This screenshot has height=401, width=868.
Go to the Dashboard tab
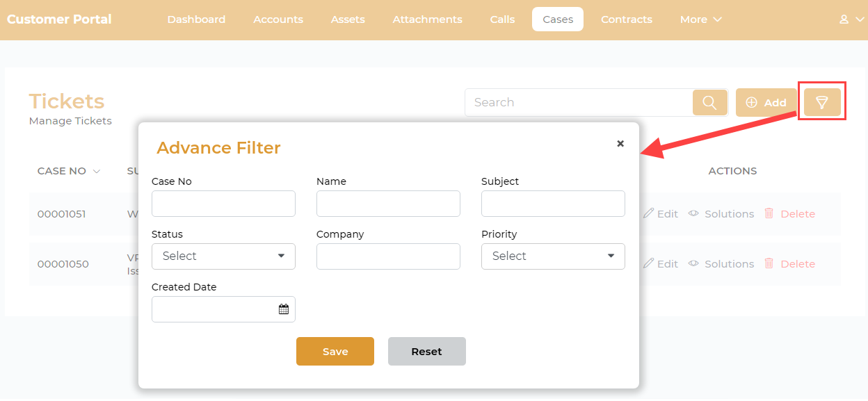[x=196, y=19]
